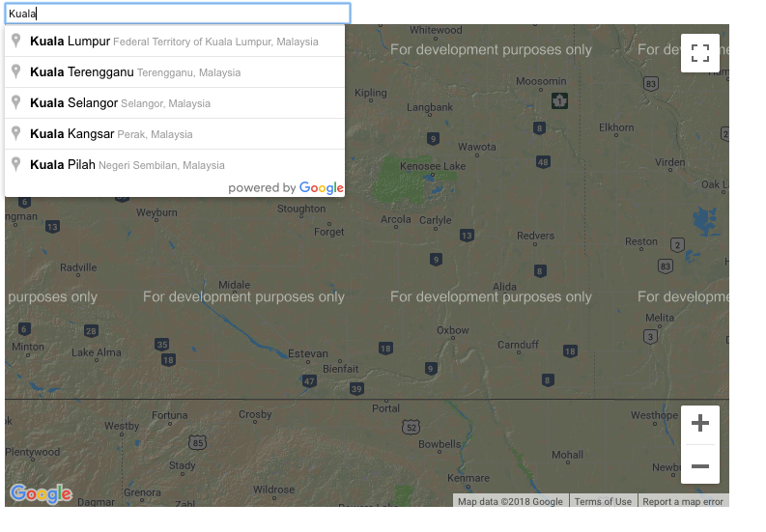Click the pin icon beside Kuala Selangor
Viewport: 766px width, 532px height.
pyautogui.click(x=15, y=102)
